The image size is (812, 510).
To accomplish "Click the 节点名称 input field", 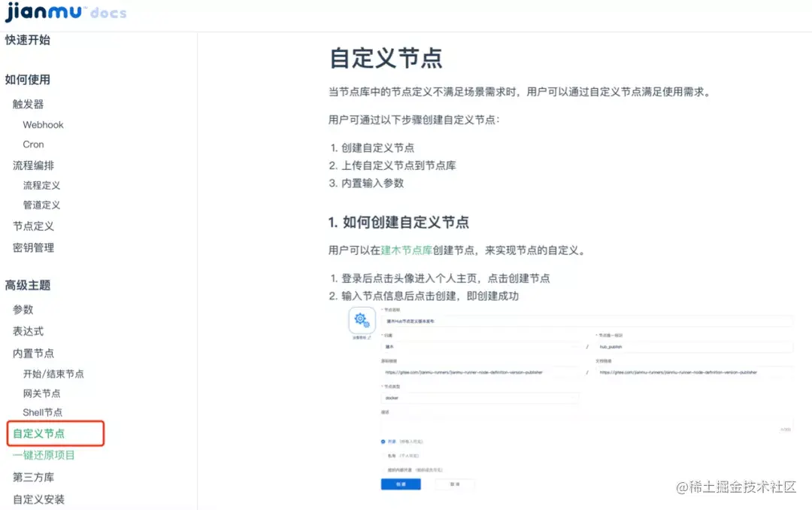I will [587, 320].
